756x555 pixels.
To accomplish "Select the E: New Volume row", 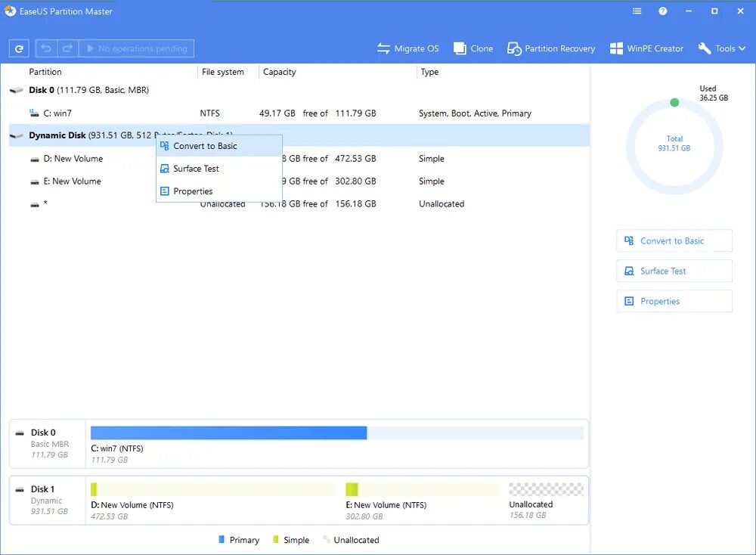I will [299, 181].
